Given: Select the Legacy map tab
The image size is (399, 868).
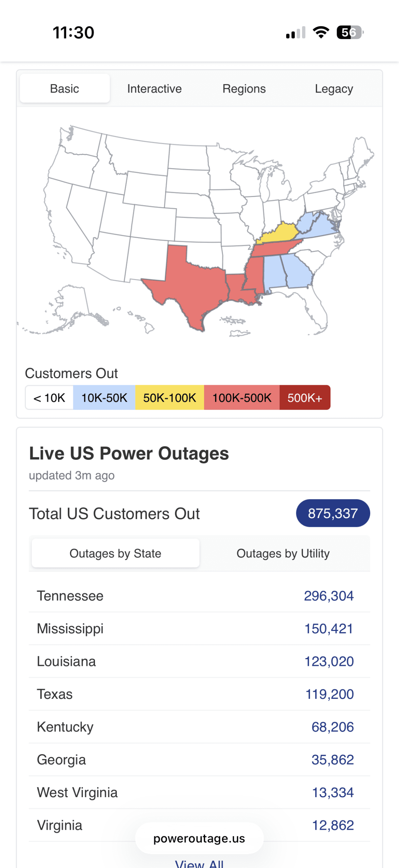Looking at the screenshot, I should [x=334, y=89].
